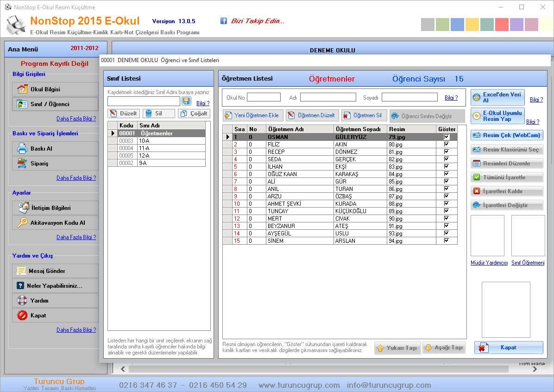Toggle Göster checkbox for MERT CIVAK
The image size is (554, 392).
[x=447, y=218]
